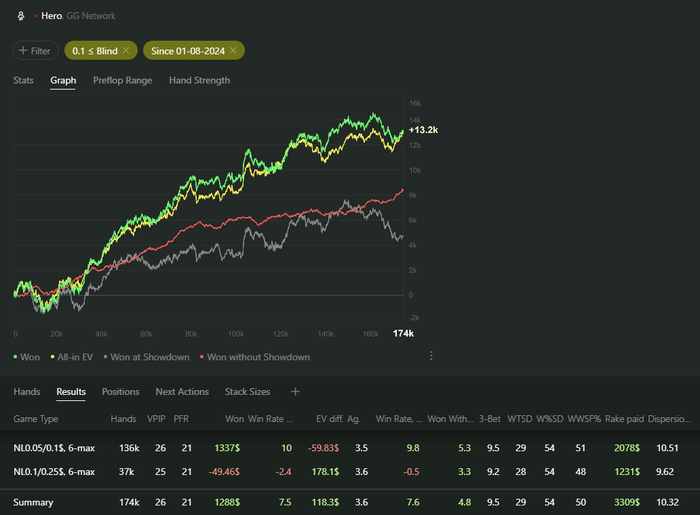Click the Summary row label
Screen dimensions: 700x515
33,502
